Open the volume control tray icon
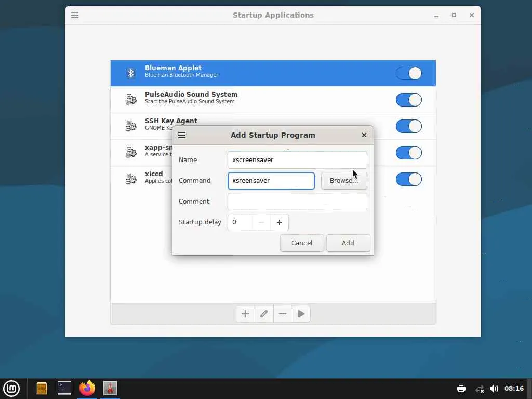The image size is (532, 399). (494, 389)
